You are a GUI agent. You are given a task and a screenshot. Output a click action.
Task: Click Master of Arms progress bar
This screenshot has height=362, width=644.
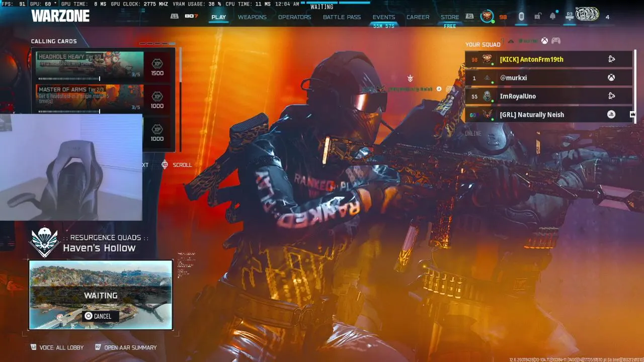coord(69,112)
